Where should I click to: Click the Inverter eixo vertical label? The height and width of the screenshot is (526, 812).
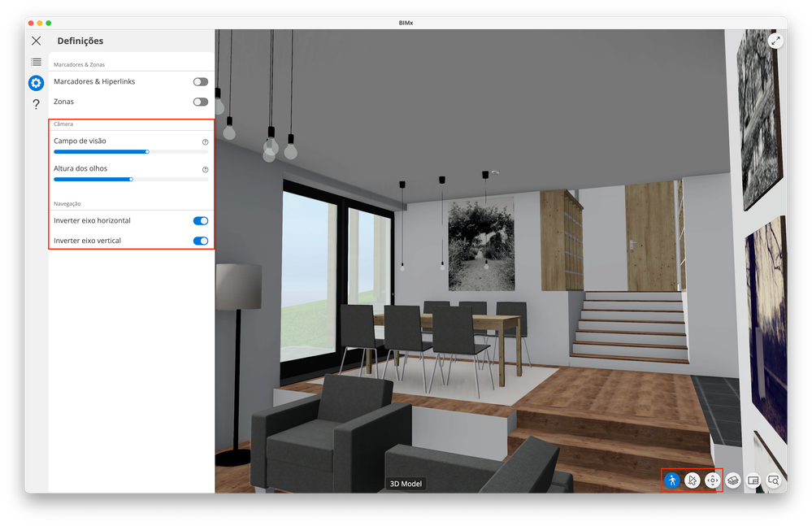tap(88, 241)
